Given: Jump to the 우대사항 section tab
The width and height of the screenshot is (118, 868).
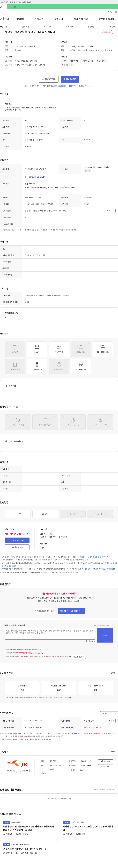Looking at the screenshot, I should pos(47,27).
